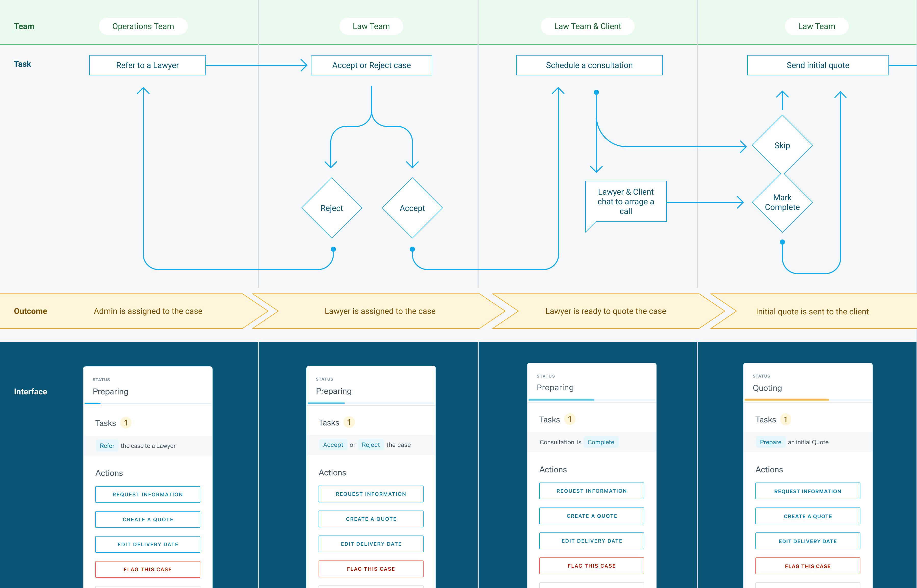Click the Mark Complete diamond node

pos(782,202)
